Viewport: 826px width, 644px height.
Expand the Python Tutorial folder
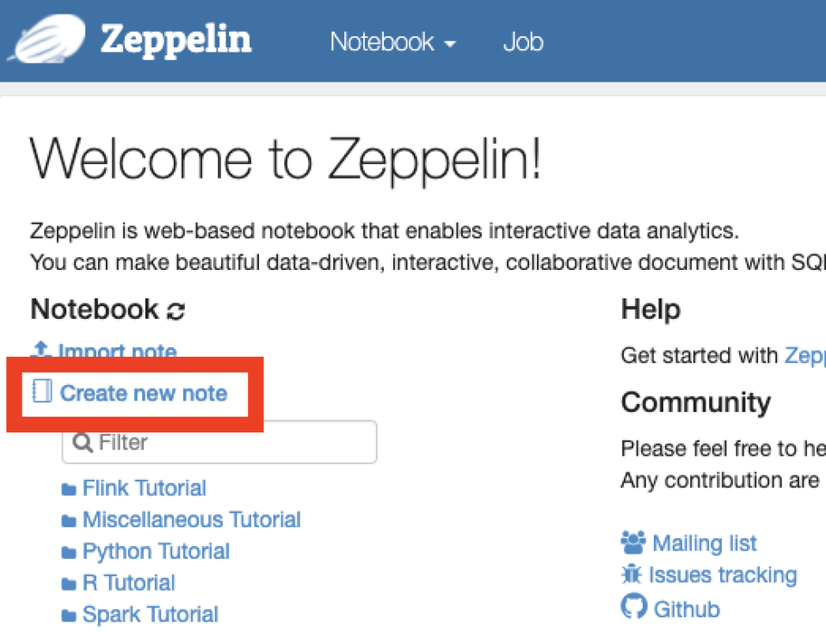click(x=156, y=551)
